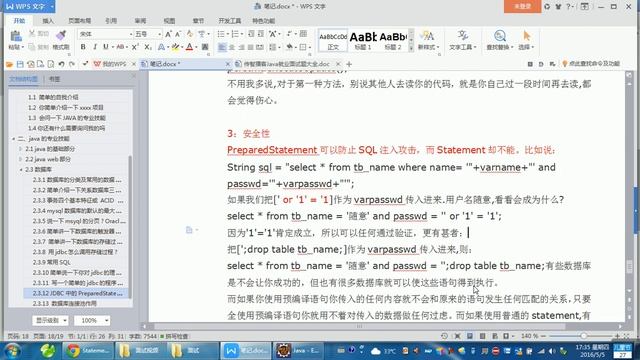This screenshot has height=360, width=640.
Task: Select outline item '2.3.12 JDBC 中的 PreparedState...'
Action: 78,293
